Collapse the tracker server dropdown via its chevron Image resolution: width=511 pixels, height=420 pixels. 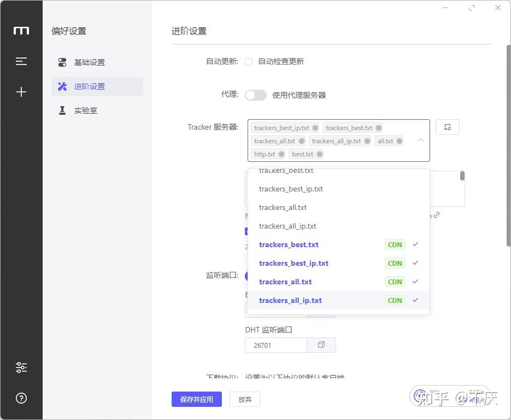tap(420, 141)
